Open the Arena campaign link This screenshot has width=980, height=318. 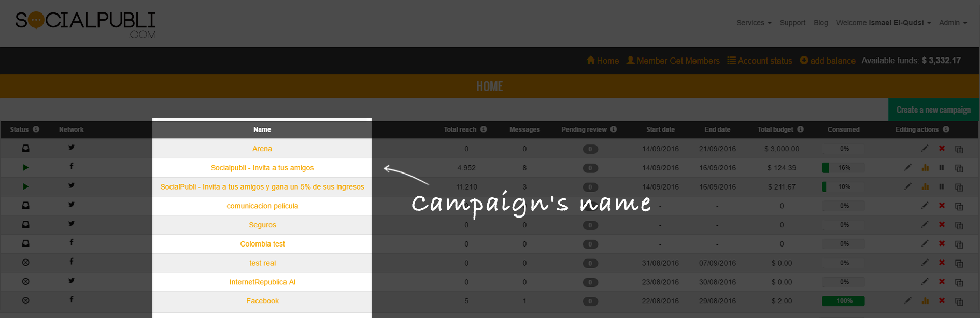pos(262,149)
